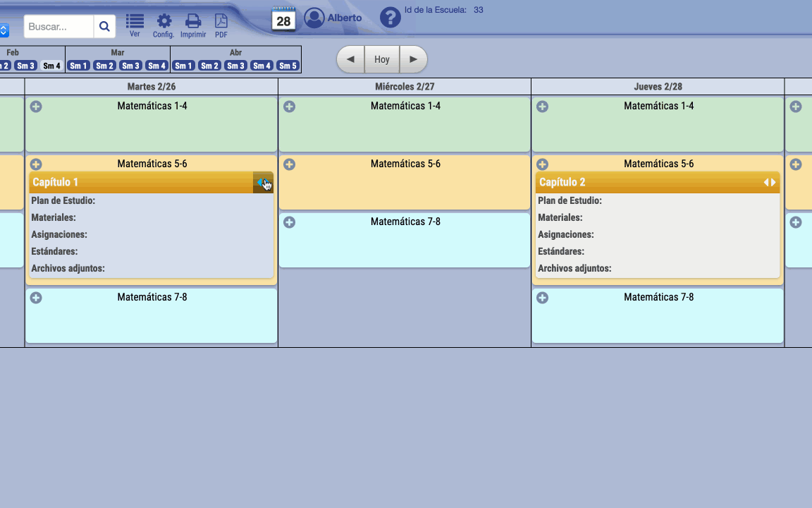Add lesson to Matemáticas 5-6 on Miércoles
Screen dimensions: 812x508
click(289, 164)
